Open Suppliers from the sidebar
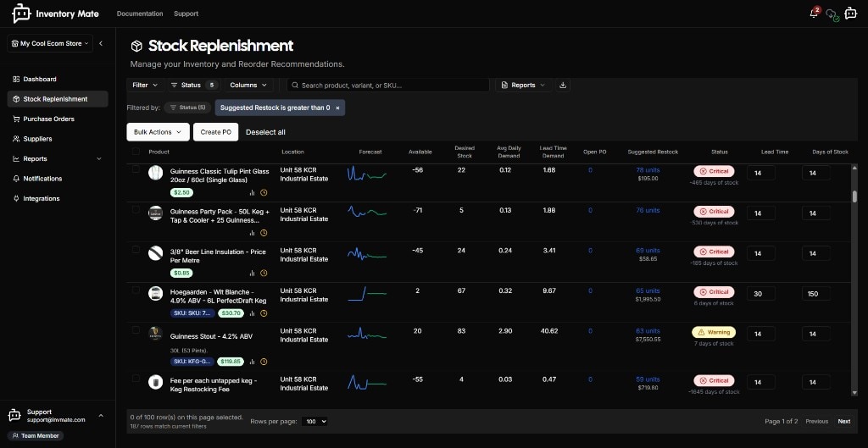The height and width of the screenshot is (448, 868). pos(37,139)
